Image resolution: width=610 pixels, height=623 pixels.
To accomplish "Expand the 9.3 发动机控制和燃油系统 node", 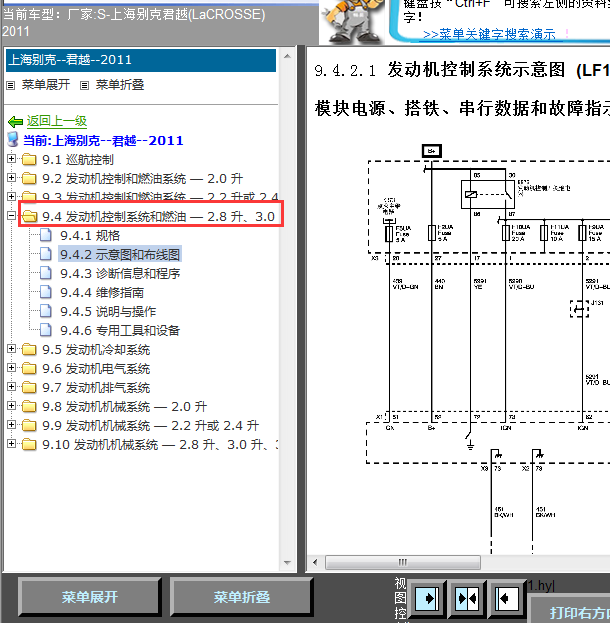I will [12, 197].
